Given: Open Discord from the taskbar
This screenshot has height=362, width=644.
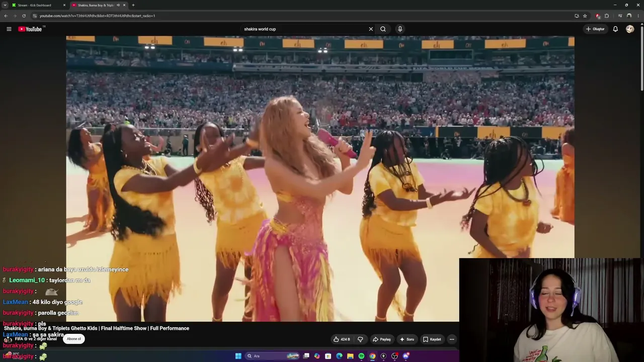Looking at the screenshot, I should pos(406,356).
